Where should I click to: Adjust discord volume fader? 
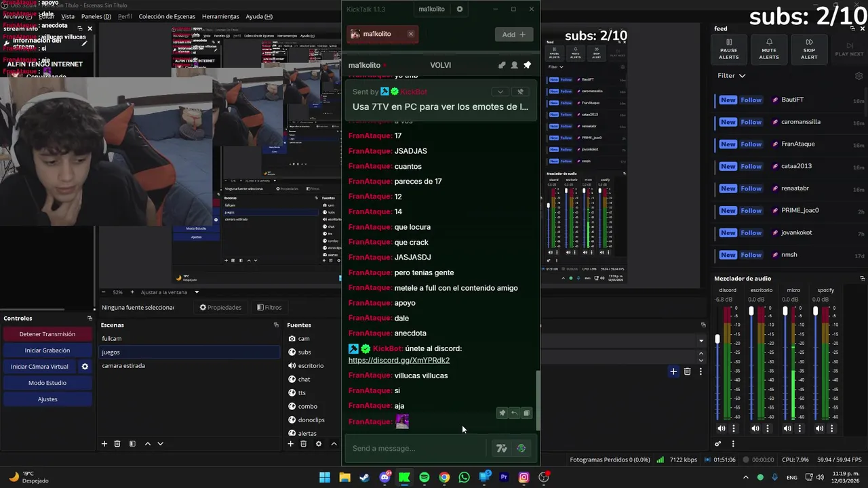pyautogui.click(x=717, y=339)
